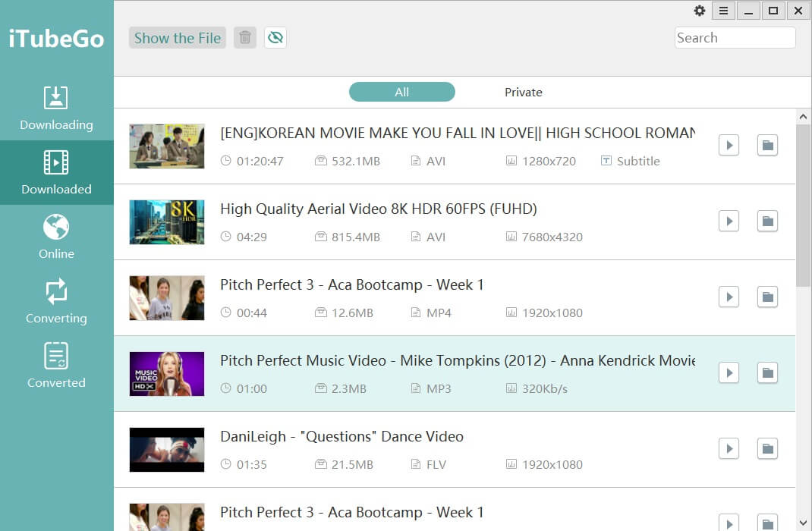
Task: Switch to the All tab
Action: [x=402, y=92]
